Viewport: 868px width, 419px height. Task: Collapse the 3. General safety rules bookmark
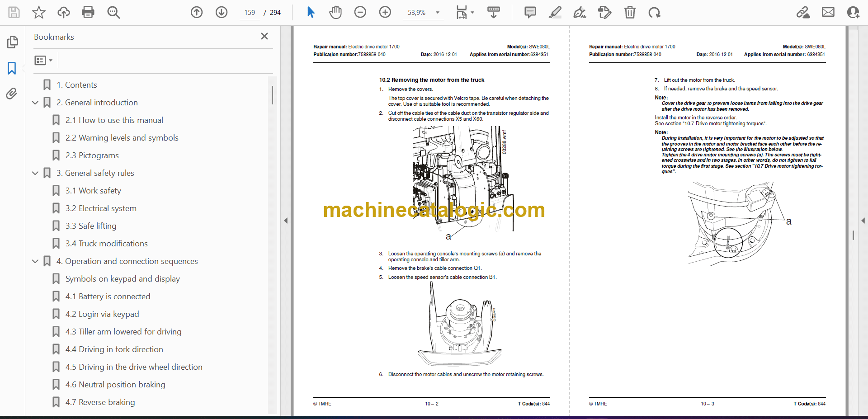[x=35, y=173]
